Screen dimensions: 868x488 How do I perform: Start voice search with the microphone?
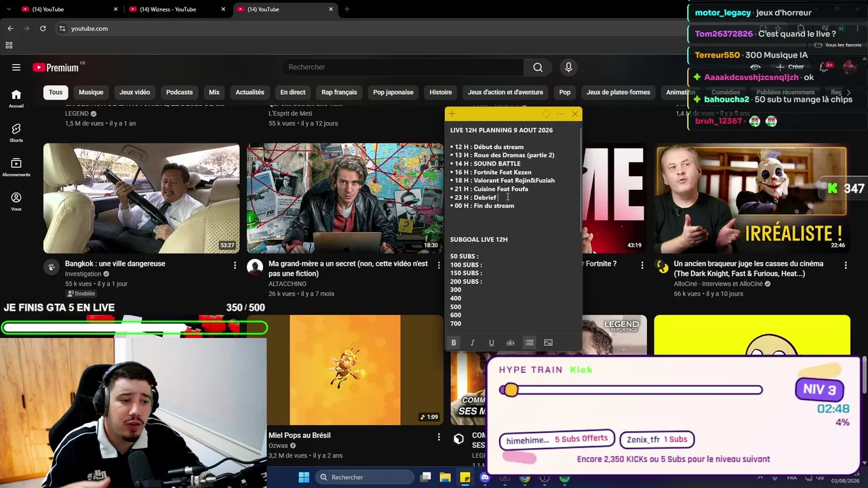[568, 67]
